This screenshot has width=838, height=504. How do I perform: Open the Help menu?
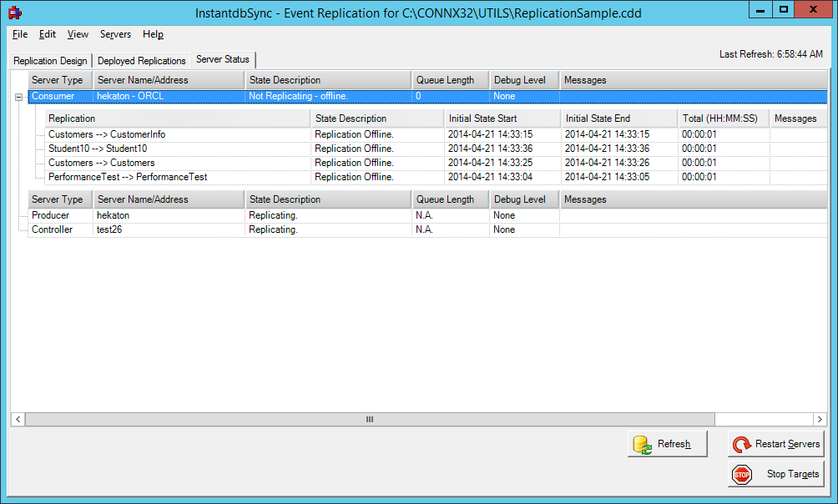[x=153, y=34]
